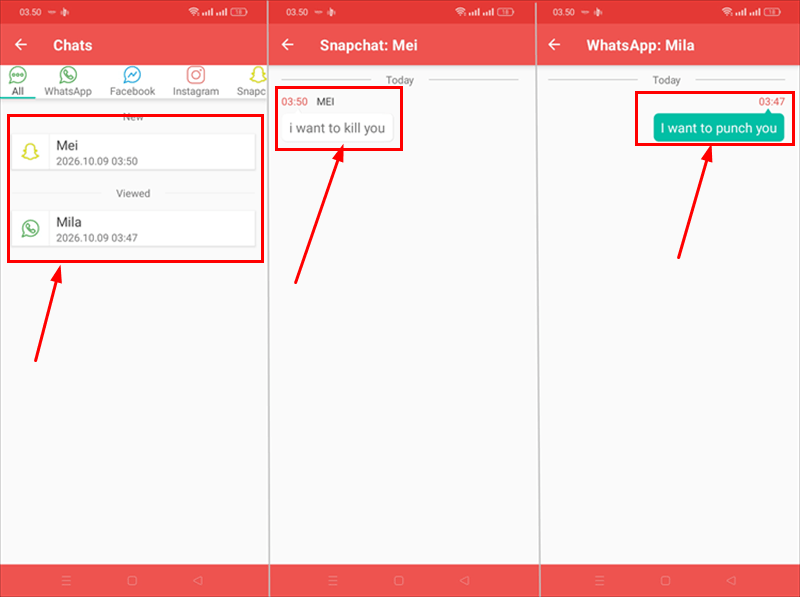Tap back triangle on WhatsApp: Mila navbar
This screenshot has height=597, width=800.
point(731,580)
